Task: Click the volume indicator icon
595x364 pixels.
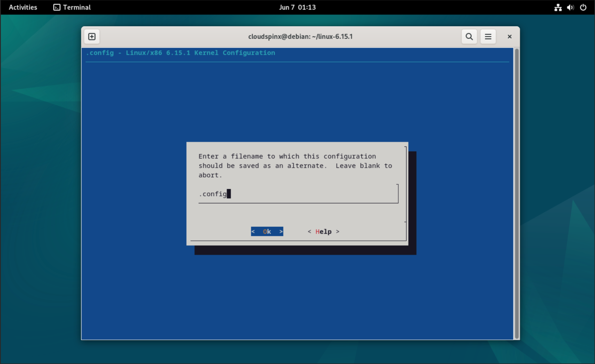Action: tap(570, 7)
